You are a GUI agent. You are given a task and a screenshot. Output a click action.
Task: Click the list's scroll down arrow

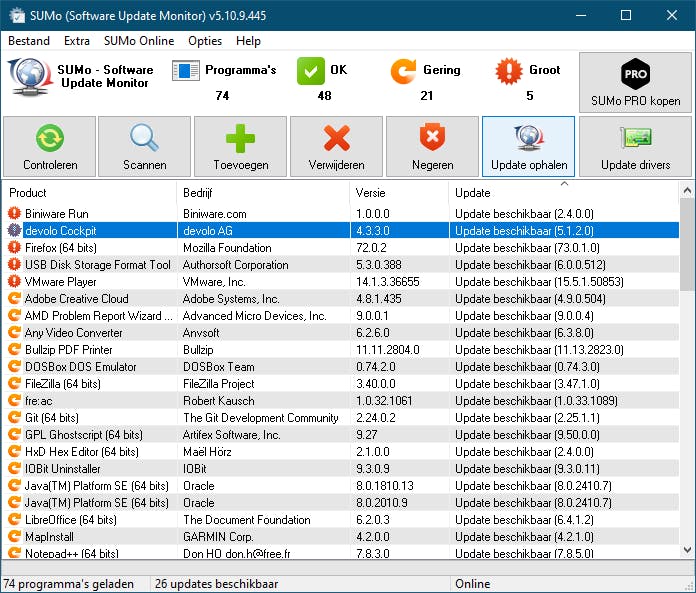(687, 550)
